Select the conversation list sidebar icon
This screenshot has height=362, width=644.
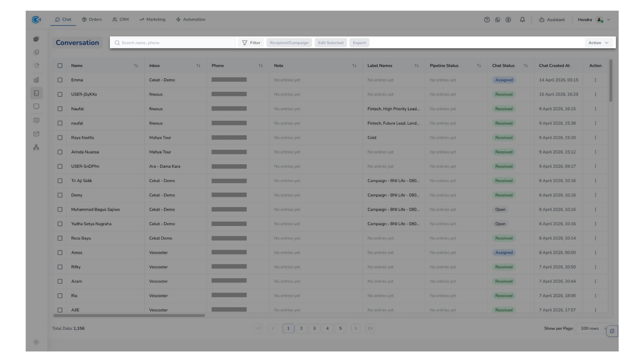(x=36, y=93)
